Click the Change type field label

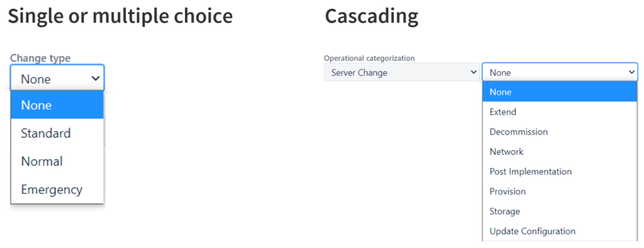pyautogui.click(x=40, y=58)
